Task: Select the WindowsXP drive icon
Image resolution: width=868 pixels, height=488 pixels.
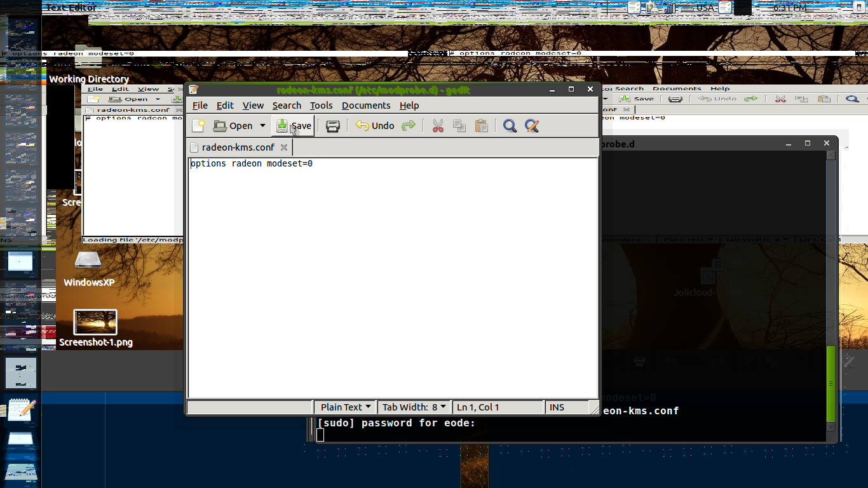Action: pos(88,261)
